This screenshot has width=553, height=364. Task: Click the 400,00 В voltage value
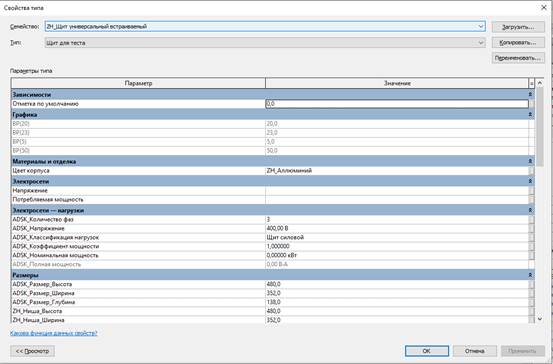[397, 229]
